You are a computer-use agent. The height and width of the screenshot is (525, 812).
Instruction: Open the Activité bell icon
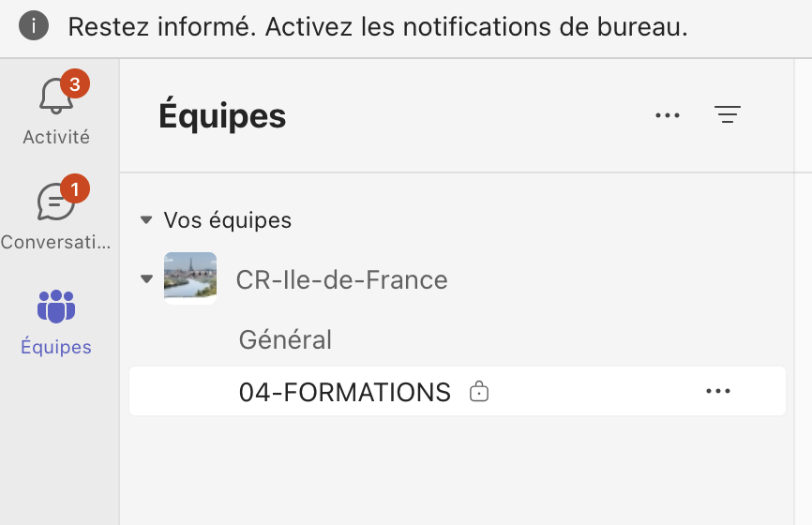click(56, 97)
